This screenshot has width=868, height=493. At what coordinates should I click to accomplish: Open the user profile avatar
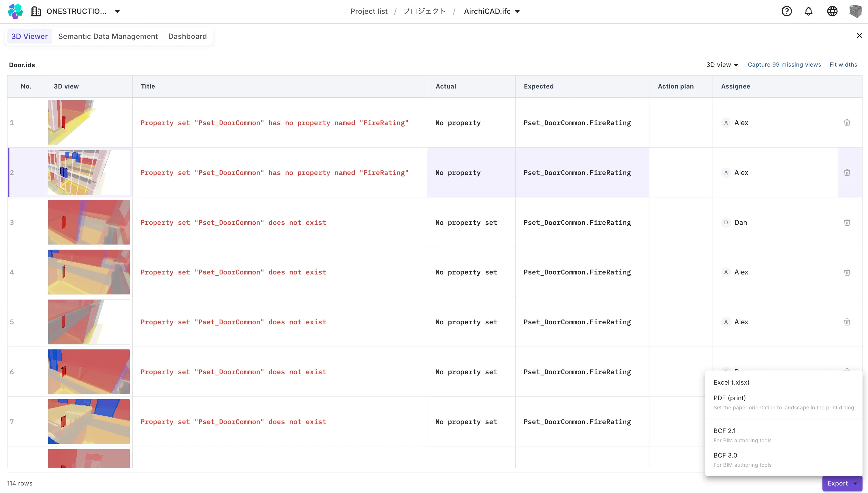click(x=856, y=11)
